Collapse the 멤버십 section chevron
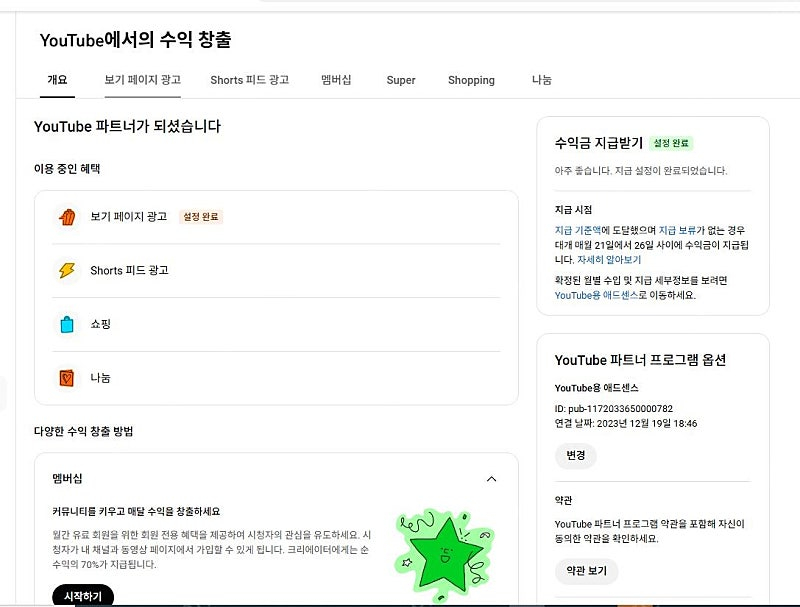This screenshot has width=800, height=607. (491, 479)
